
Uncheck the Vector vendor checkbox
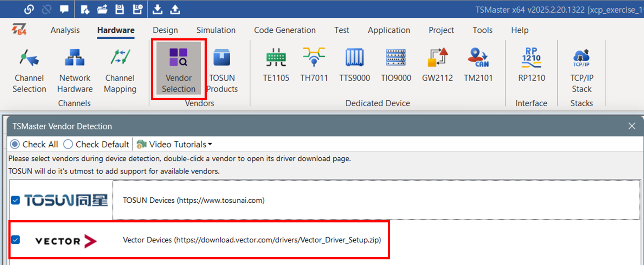[15, 240]
